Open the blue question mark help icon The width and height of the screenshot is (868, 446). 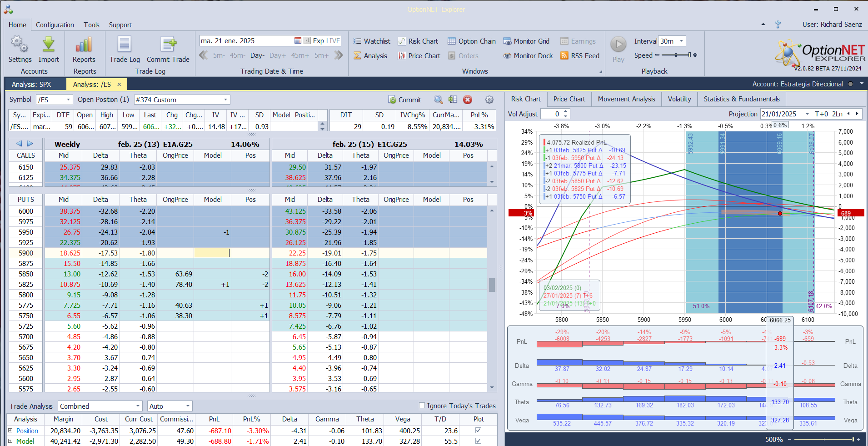click(x=778, y=25)
